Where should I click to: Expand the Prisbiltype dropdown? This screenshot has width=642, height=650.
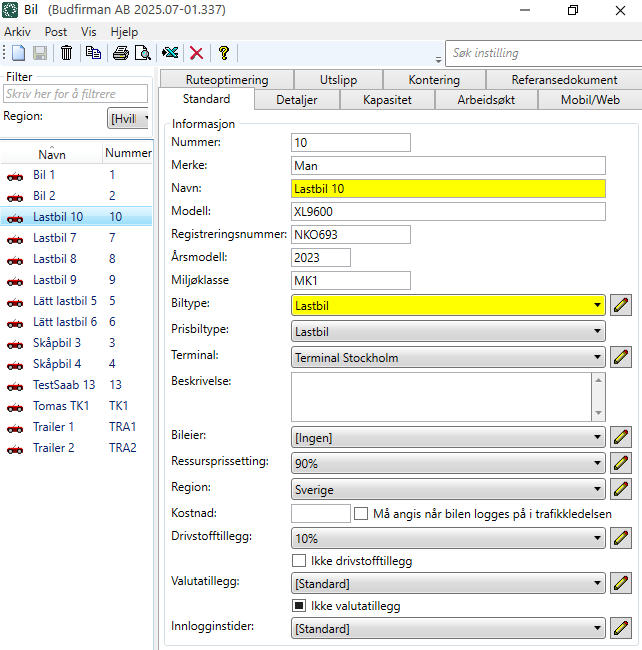pyautogui.click(x=448, y=331)
